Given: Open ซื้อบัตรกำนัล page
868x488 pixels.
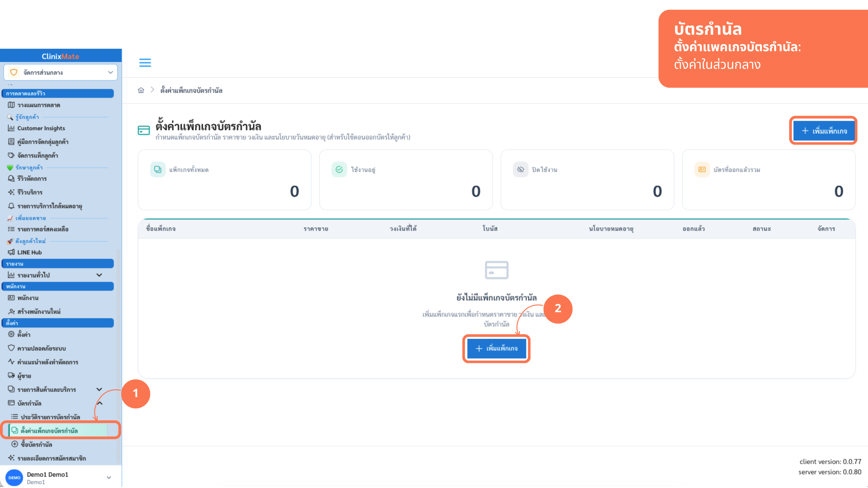Looking at the screenshot, I should click(x=36, y=445).
